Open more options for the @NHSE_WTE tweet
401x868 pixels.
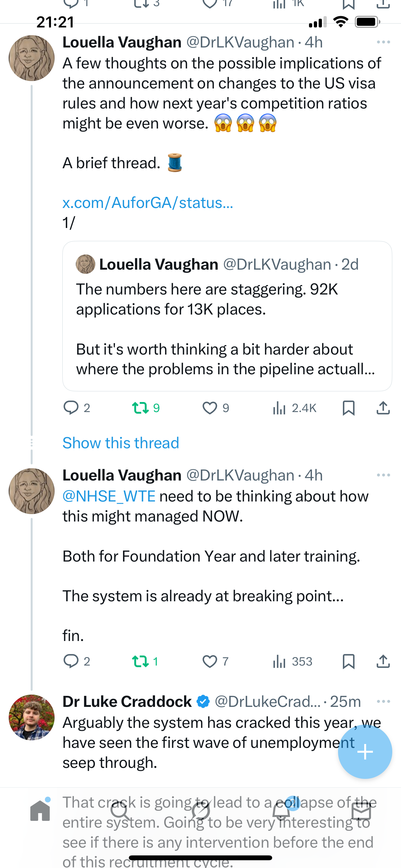(384, 475)
